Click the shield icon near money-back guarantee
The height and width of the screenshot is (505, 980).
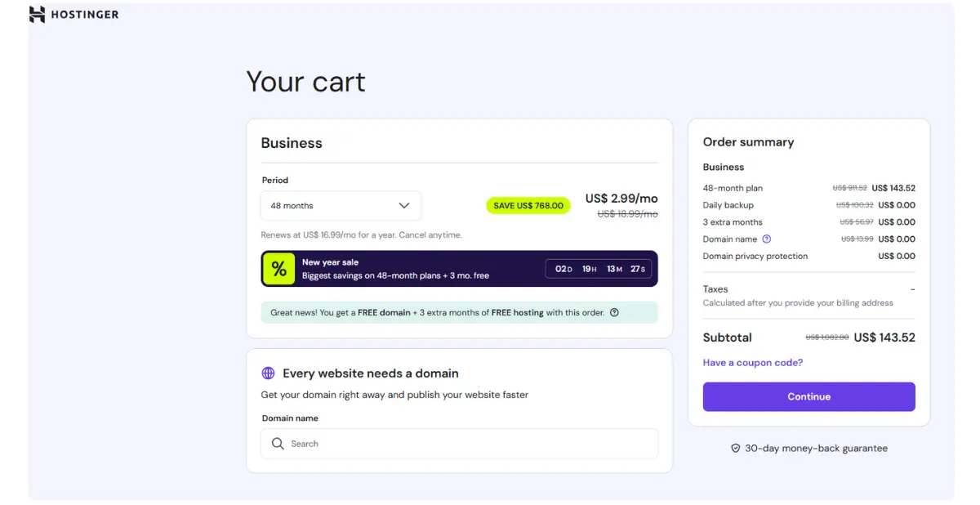coord(735,448)
